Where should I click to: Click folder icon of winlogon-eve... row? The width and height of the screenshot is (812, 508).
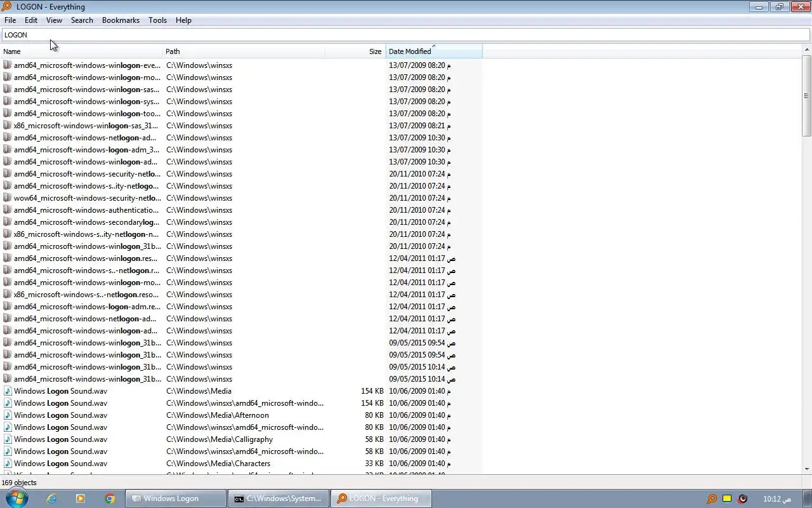click(8, 65)
